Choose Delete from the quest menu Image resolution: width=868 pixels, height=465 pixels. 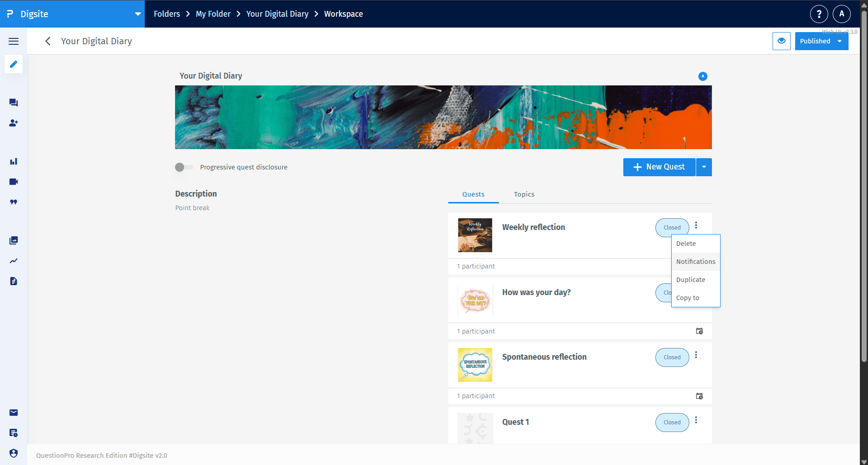click(x=696, y=244)
